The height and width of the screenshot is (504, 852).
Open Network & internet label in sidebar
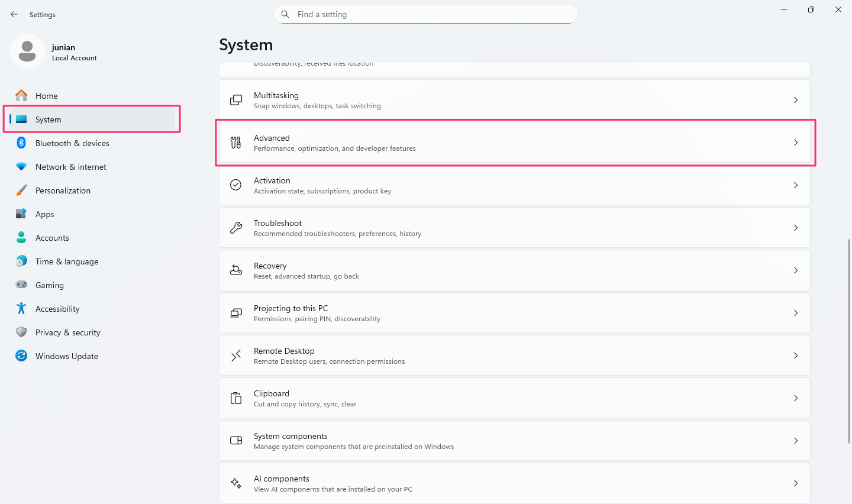[x=71, y=167]
